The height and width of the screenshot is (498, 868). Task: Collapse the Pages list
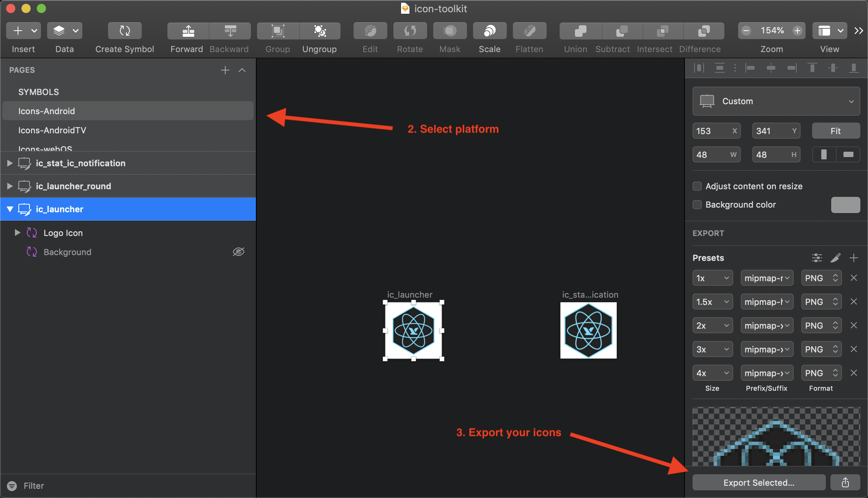click(242, 70)
